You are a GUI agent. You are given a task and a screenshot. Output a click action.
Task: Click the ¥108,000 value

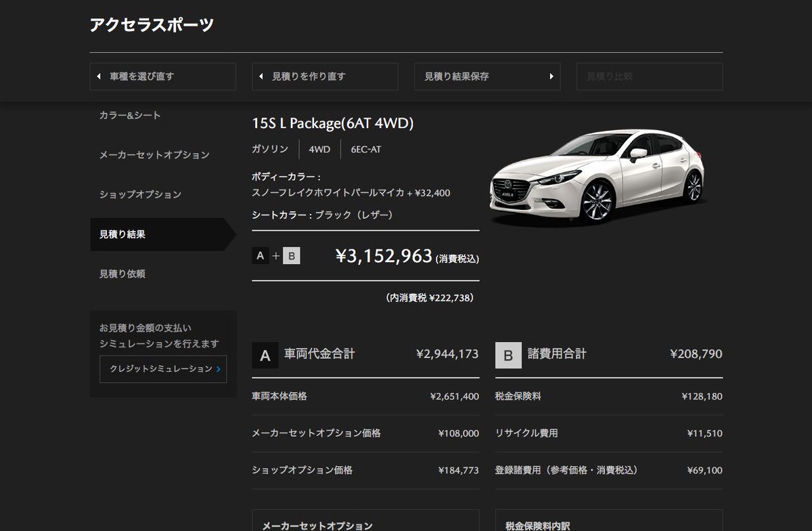coord(458,433)
